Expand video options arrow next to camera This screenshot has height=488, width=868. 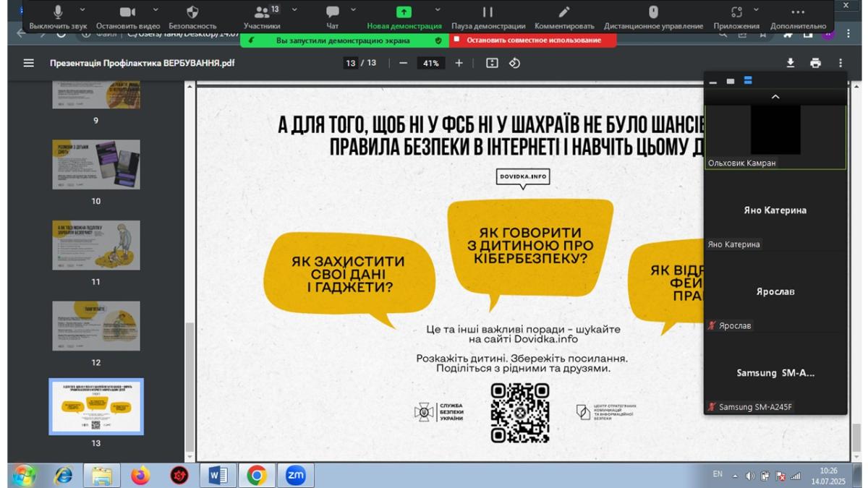click(x=156, y=10)
